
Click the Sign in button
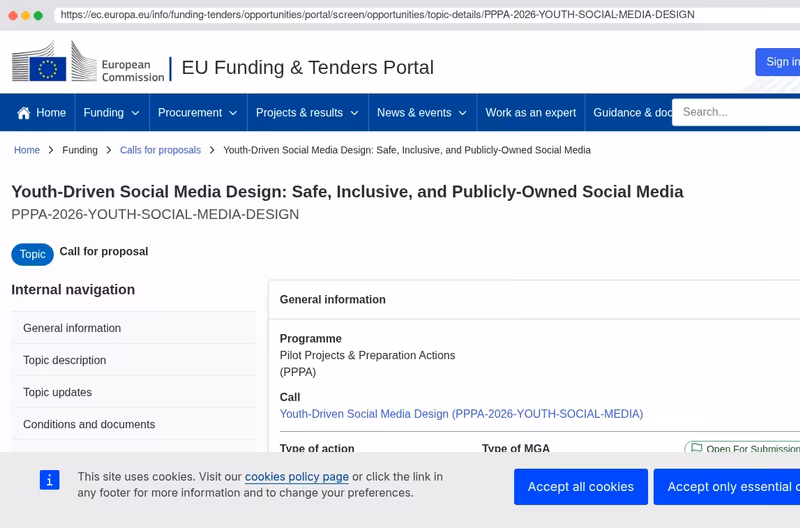coord(778,62)
